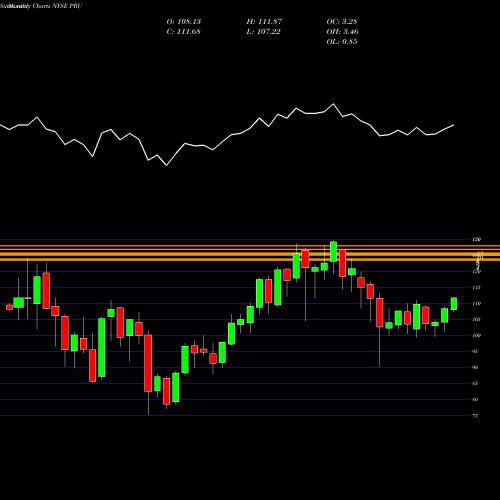Click the 'OH: 3.46' value
Viewport: 500px width, 500px height.
[x=342, y=32]
